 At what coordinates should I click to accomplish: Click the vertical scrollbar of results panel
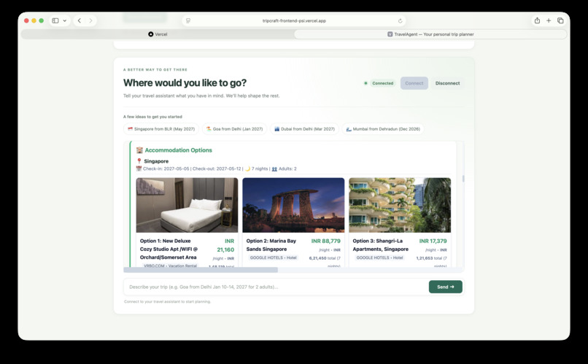(x=463, y=179)
